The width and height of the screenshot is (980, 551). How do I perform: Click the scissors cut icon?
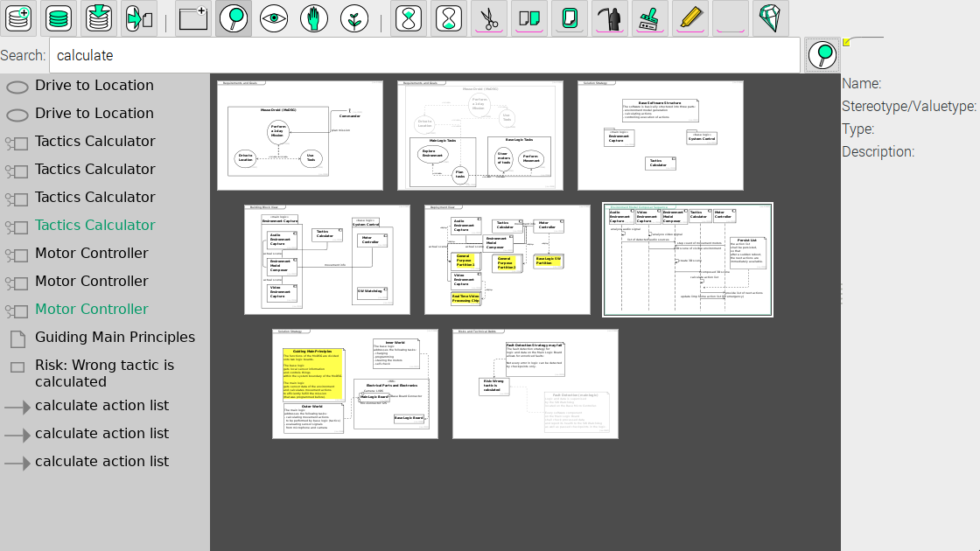click(489, 17)
